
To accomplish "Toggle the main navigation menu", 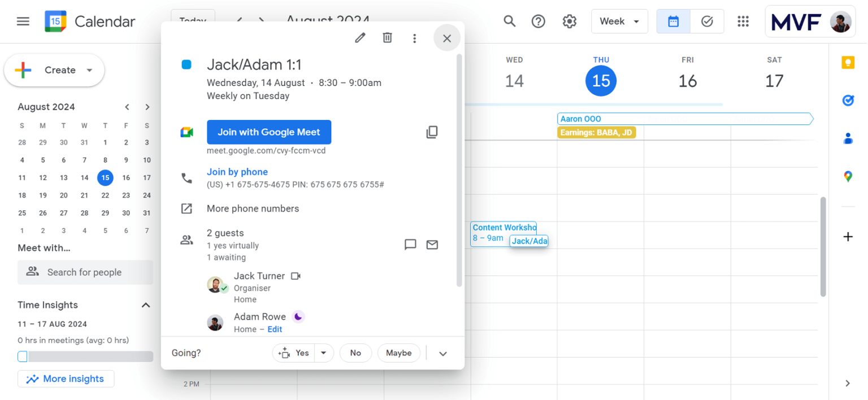I will coord(23,21).
